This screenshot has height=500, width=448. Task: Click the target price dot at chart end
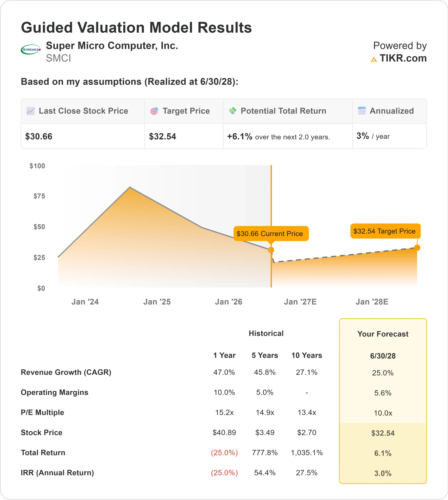(417, 247)
